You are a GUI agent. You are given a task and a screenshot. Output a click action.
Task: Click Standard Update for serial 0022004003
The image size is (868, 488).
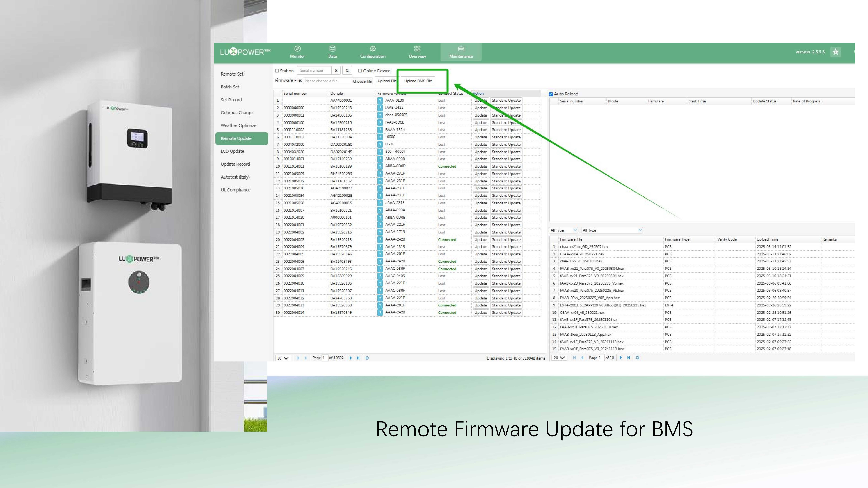pyautogui.click(x=506, y=239)
